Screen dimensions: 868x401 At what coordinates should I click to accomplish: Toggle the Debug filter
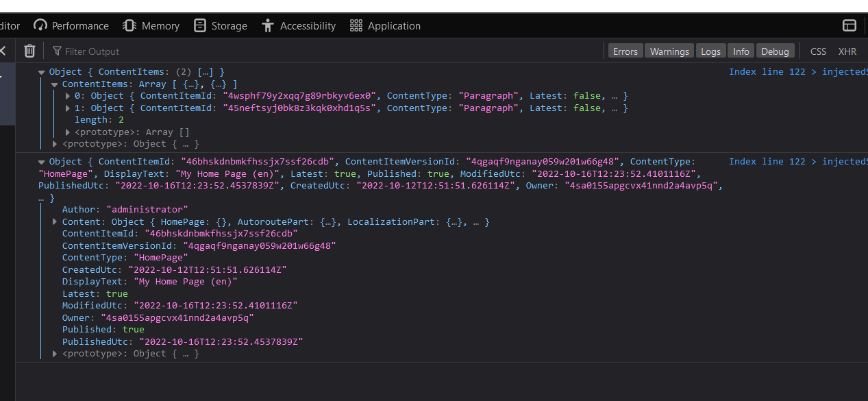(x=775, y=51)
